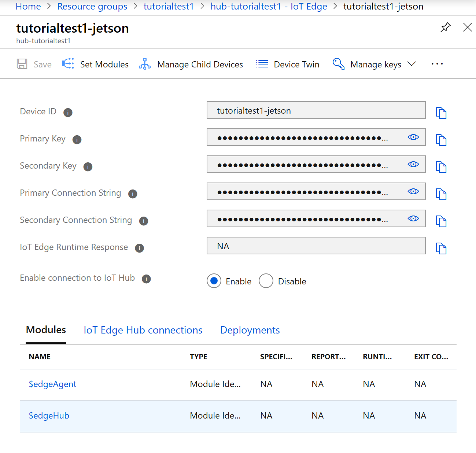This screenshot has width=476, height=453.
Task: Show info for Secondary Key
Action: click(88, 167)
